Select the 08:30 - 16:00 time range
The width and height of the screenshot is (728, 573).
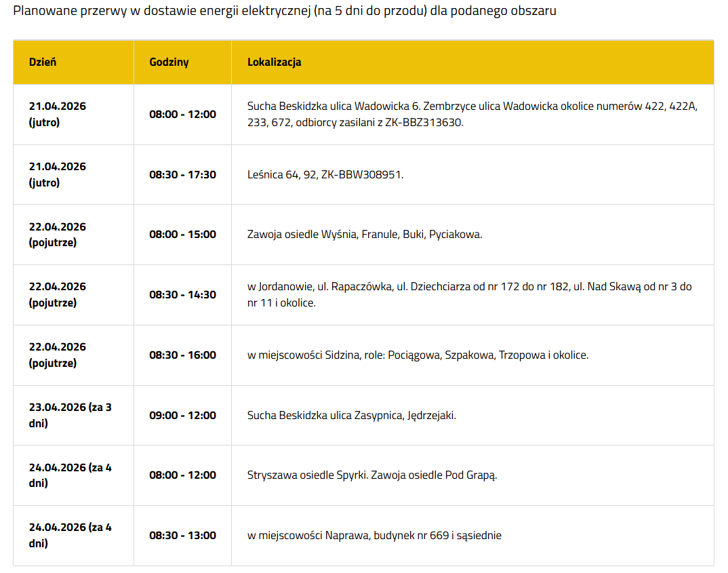coord(182,355)
